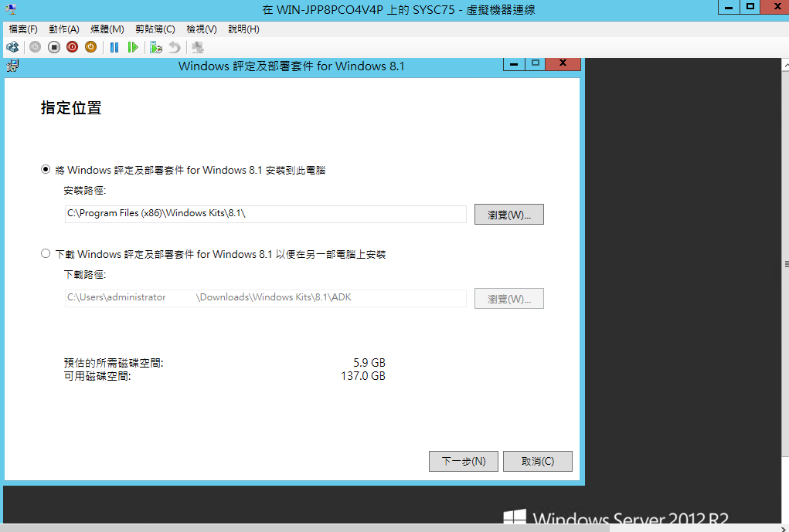Open the 檔案(F) menu
Viewport: 789px width, 532px height.
tap(23, 29)
